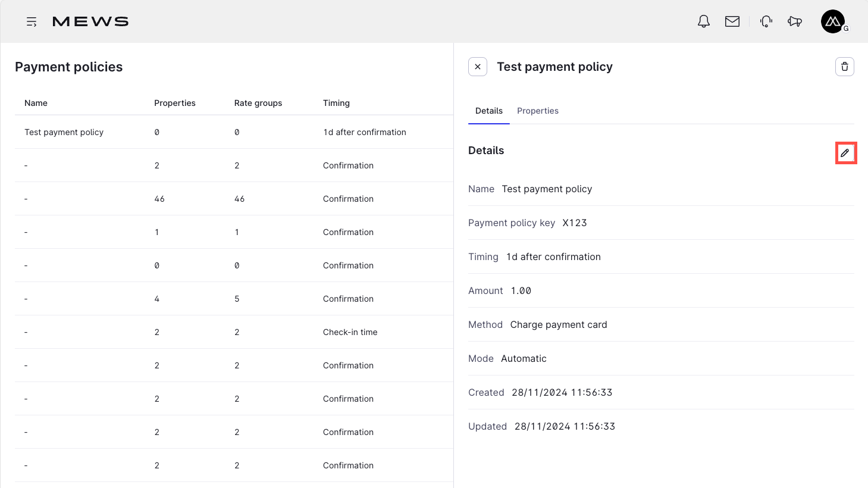Edit details using pencil icon
The image size is (868, 488).
845,153
